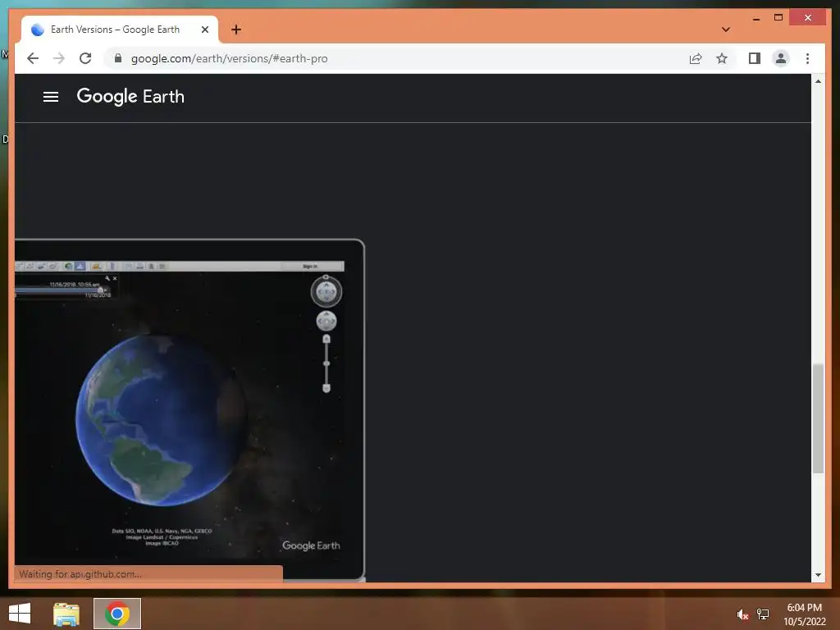View site information via the lock icon
The height and width of the screenshot is (630, 840).
coord(118,58)
